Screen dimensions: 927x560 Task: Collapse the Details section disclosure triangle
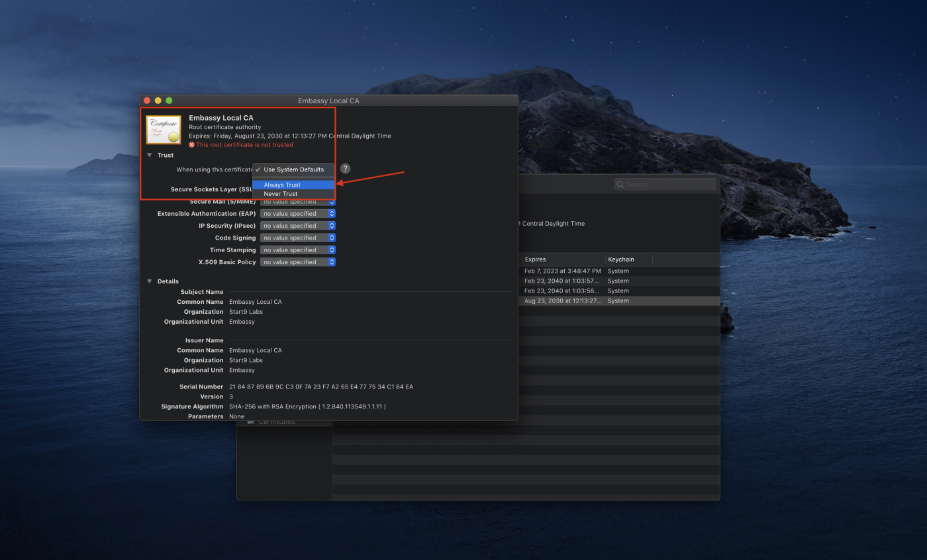point(150,281)
